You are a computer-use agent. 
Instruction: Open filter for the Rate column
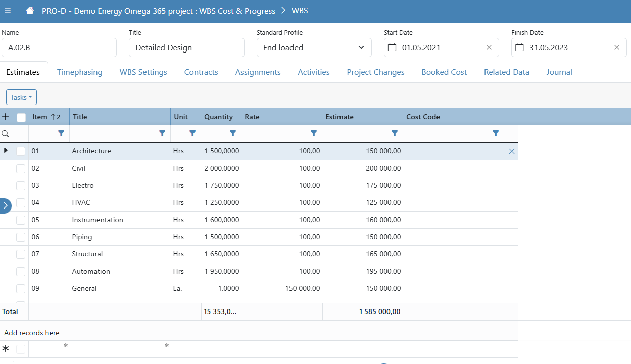coord(314,133)
